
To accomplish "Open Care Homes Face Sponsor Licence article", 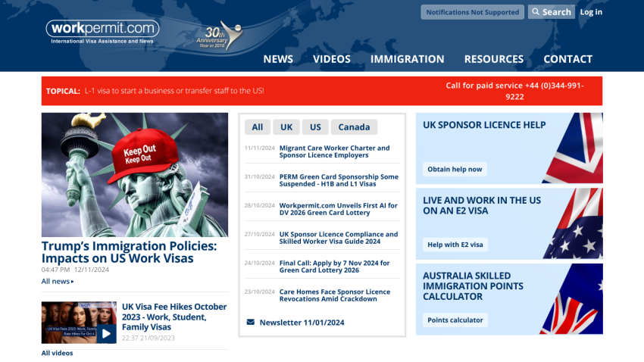I will 335,295.
